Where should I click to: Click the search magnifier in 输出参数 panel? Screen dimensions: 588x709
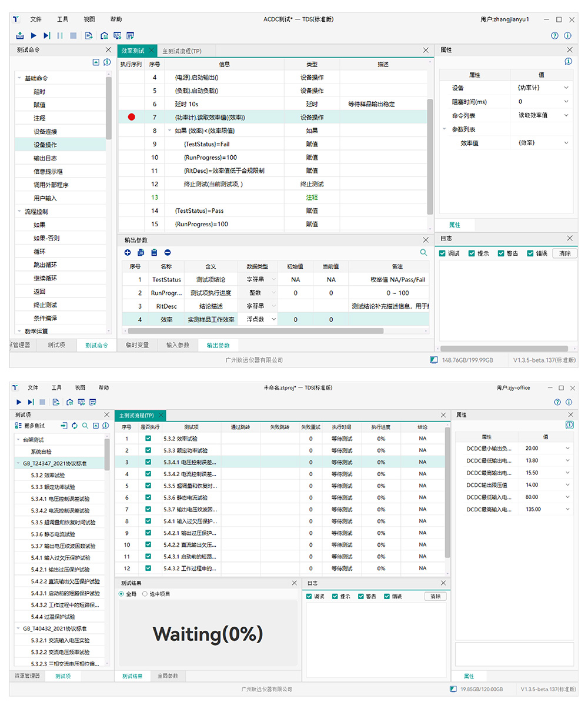click(x=423, y=252)
